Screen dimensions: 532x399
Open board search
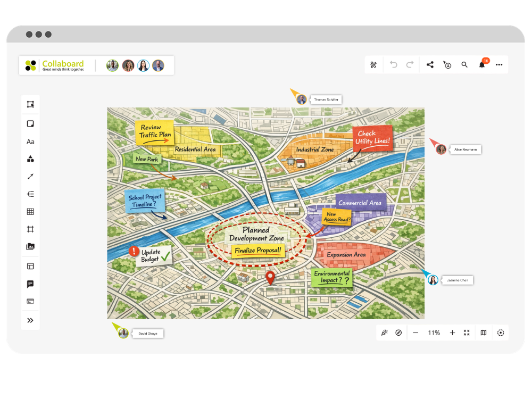pos(464,64)
